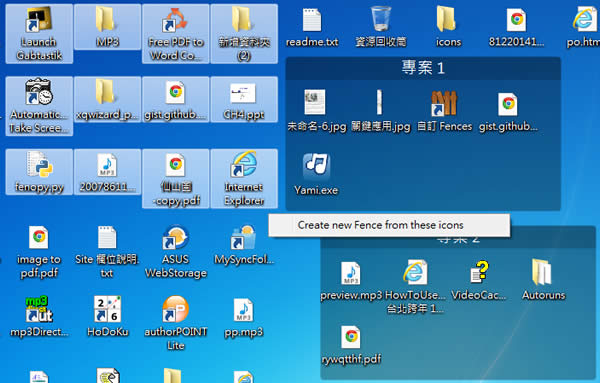Select the Automatic Take Screenshot shortcut
This screenshot has width=600, height=383.
click(39, 106)
